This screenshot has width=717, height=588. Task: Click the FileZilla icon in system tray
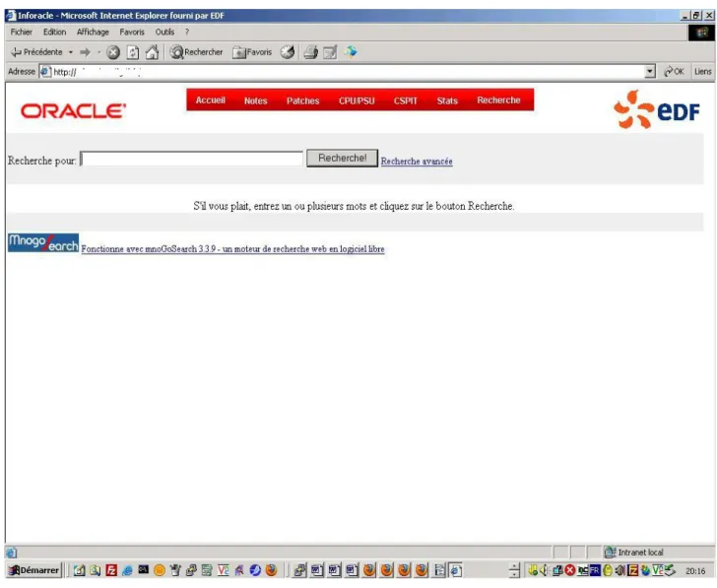click(x=632, y=570)
